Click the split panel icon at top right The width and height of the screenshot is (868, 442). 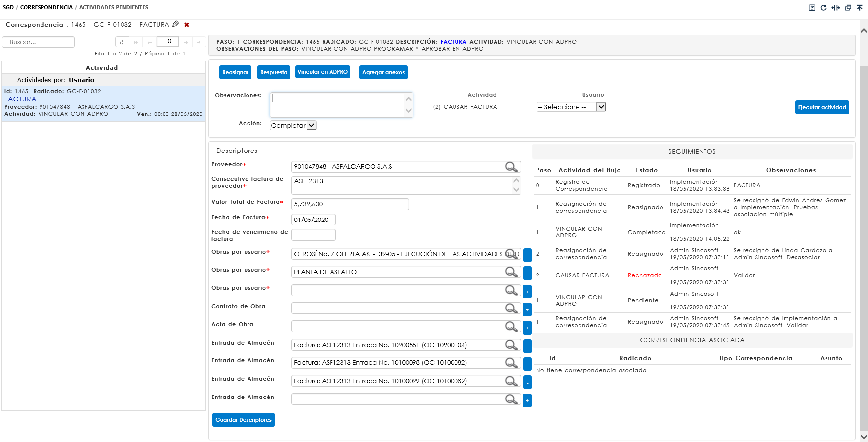click(x=836, y=8)
